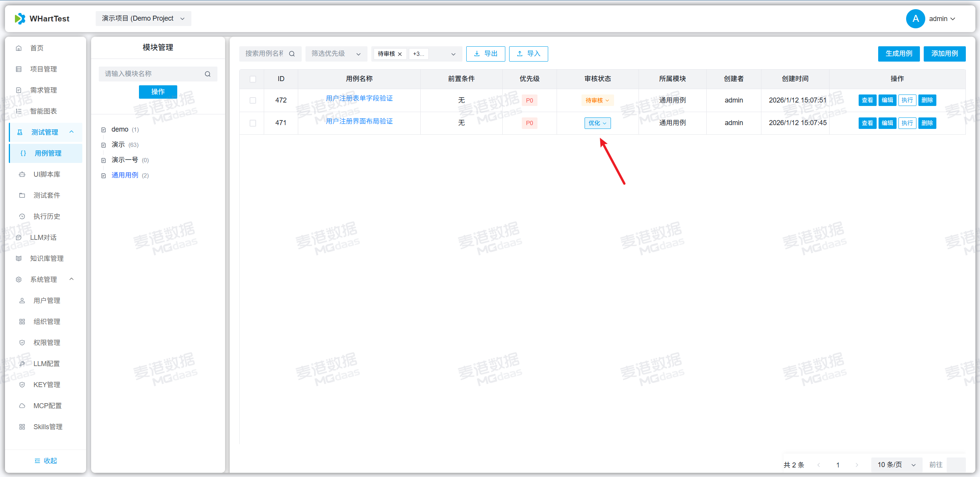Open MCP配置 in the sidebar
The height and width of the screenshot is (477, 980).
(47, 406)
